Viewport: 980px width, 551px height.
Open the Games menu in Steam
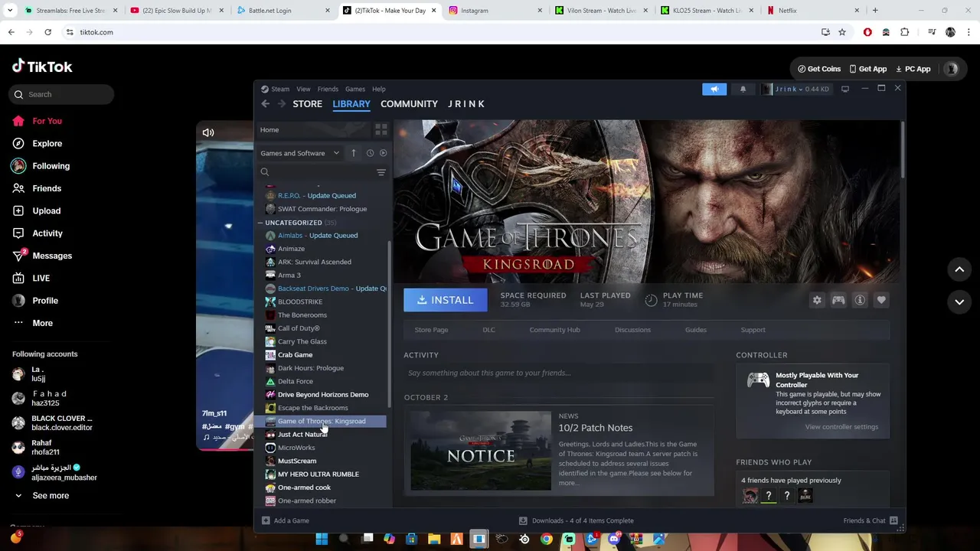[354, 89]
